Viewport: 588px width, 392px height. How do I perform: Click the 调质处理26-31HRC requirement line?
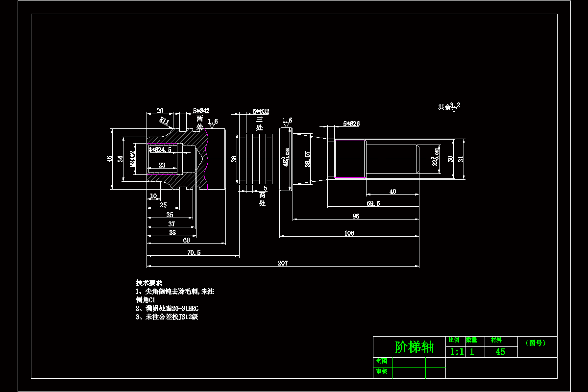coord(167,308)
